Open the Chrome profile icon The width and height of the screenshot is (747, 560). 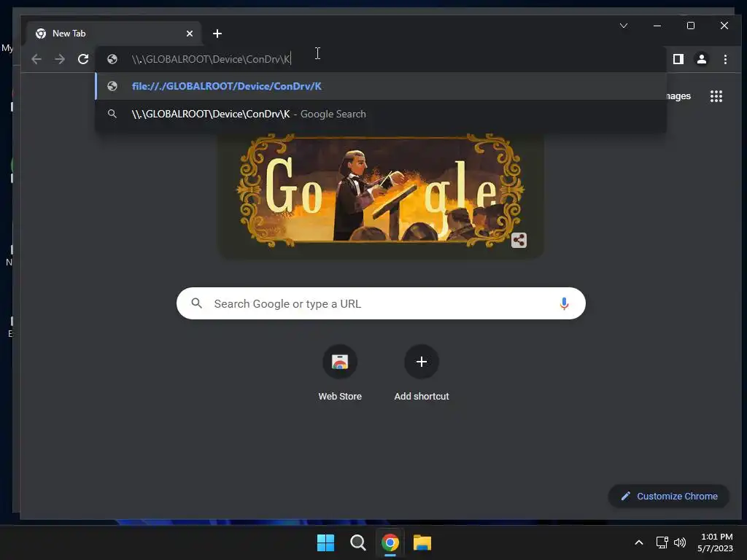point(702,59)
